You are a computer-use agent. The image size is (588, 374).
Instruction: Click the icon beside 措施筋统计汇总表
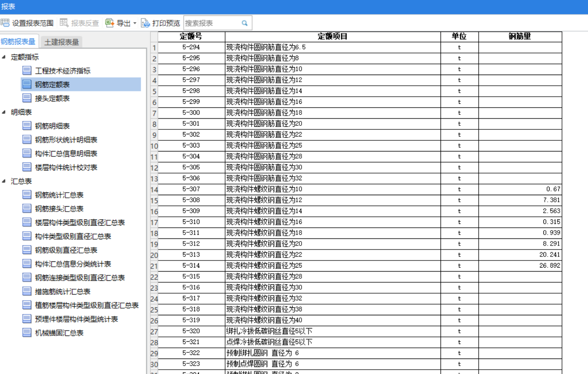pyautogui.click(x=27, y=291)
